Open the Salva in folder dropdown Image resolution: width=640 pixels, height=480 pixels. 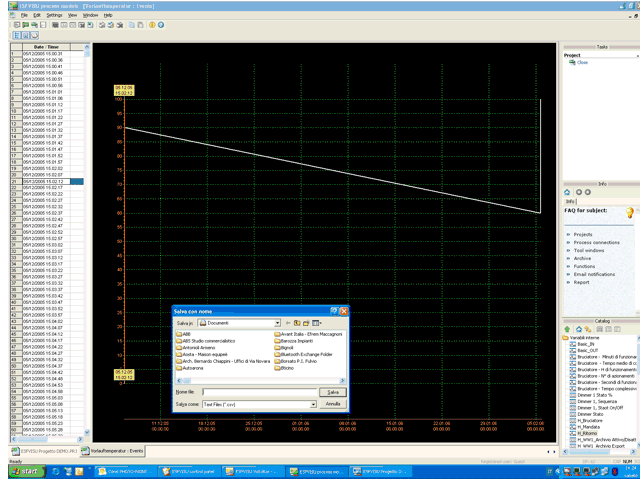pos(278,323)
